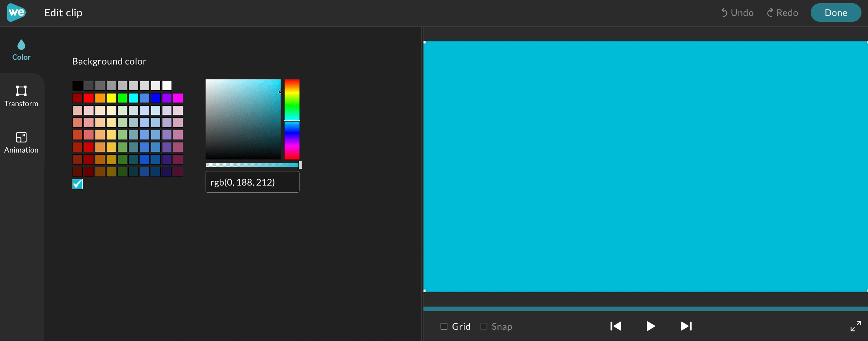Enable the Grid checkbox
This screenshot has height=341, width=868.
pos(444,326)
